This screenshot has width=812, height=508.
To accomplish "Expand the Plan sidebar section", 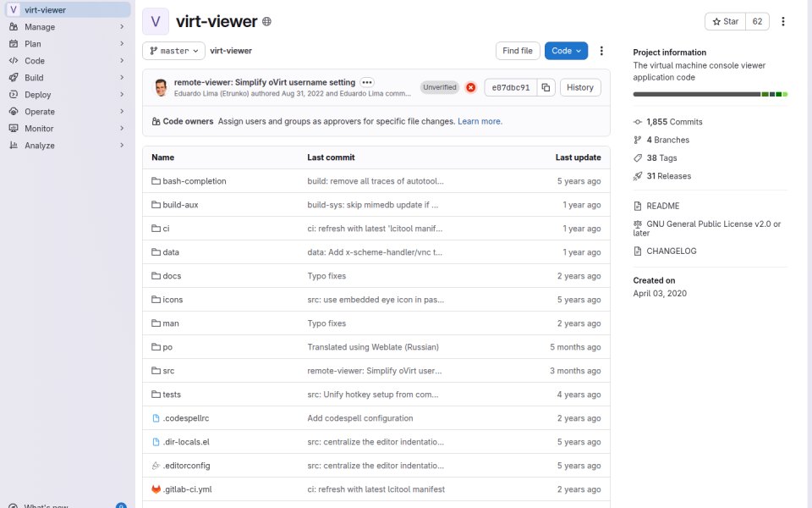I will click(68, 44).
